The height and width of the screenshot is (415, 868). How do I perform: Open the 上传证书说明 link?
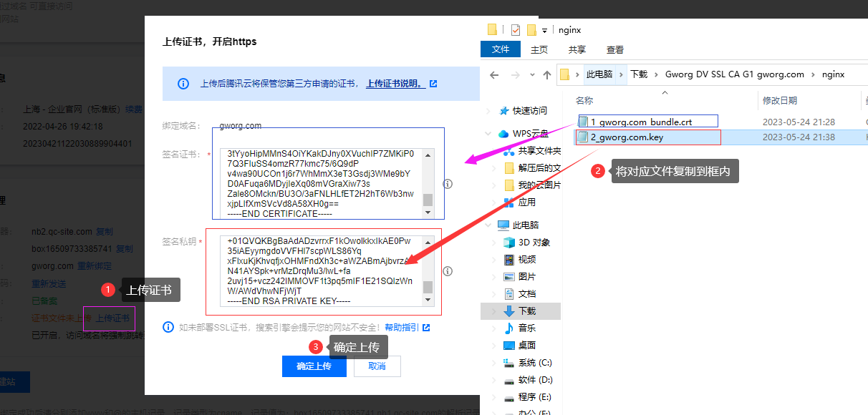tap(395, 84)
